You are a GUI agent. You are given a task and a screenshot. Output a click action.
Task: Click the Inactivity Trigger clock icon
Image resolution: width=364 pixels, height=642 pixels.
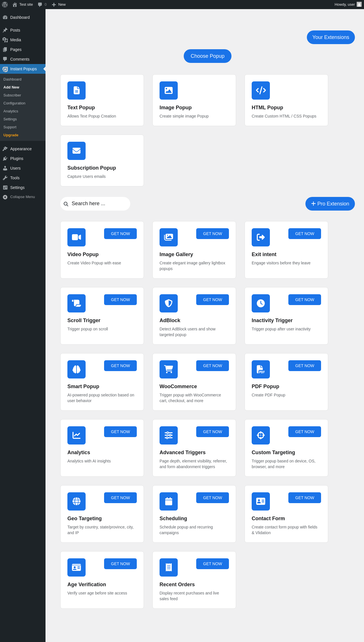tap(261, 303)
